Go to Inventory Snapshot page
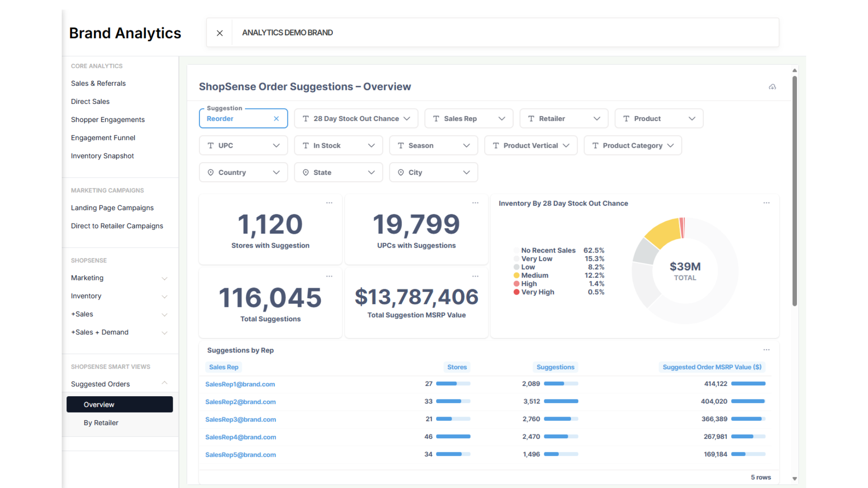This screenshot has width=868, height=488. point(102,156)
